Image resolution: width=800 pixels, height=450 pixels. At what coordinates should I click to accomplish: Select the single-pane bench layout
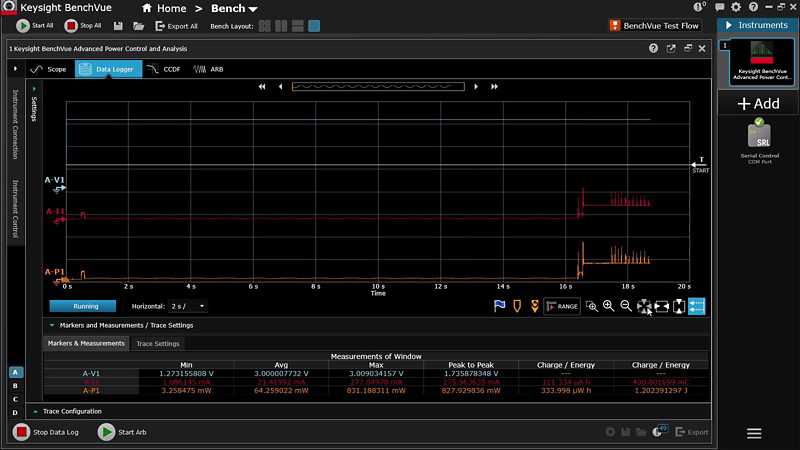pos(314,26)
